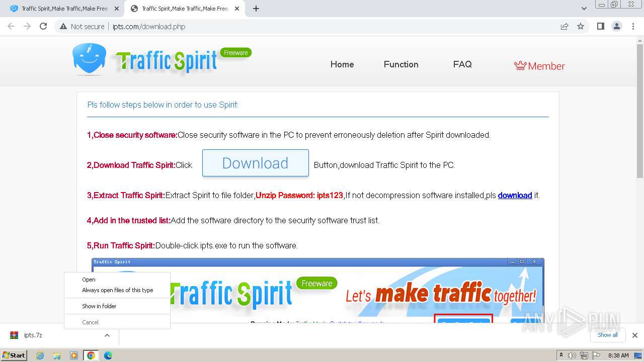
Task: Click Show all downloads button
Action: tap(608, 335)
